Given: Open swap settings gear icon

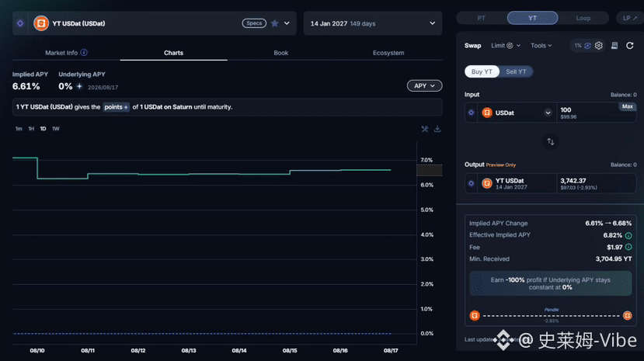Looking at the screenshot, I should tap(599, 46).
